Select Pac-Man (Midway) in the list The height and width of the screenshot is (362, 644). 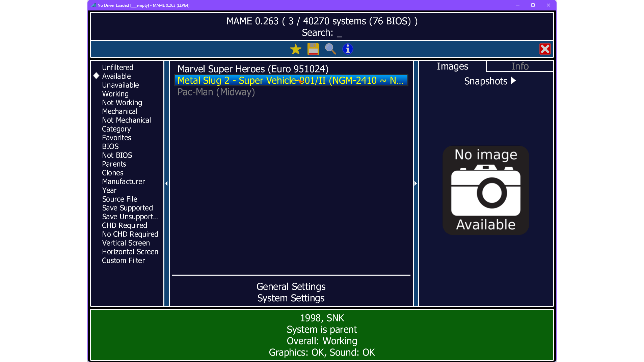[291, 92]
